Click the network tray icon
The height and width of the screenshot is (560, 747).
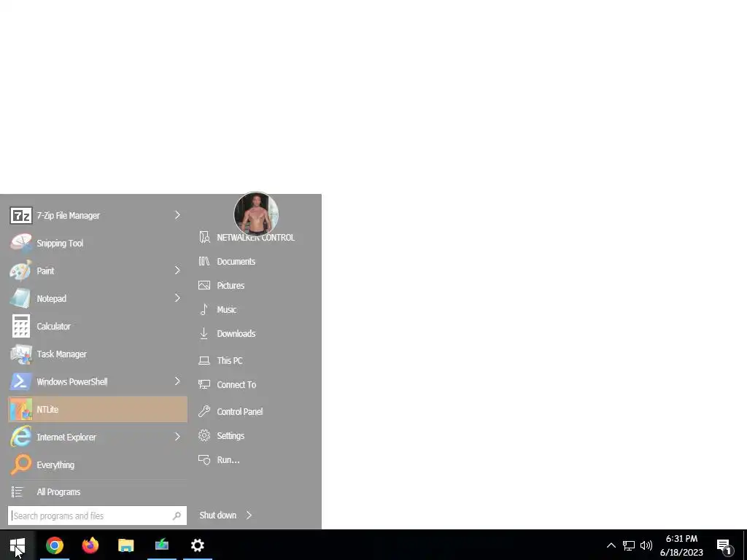[629, 545]
